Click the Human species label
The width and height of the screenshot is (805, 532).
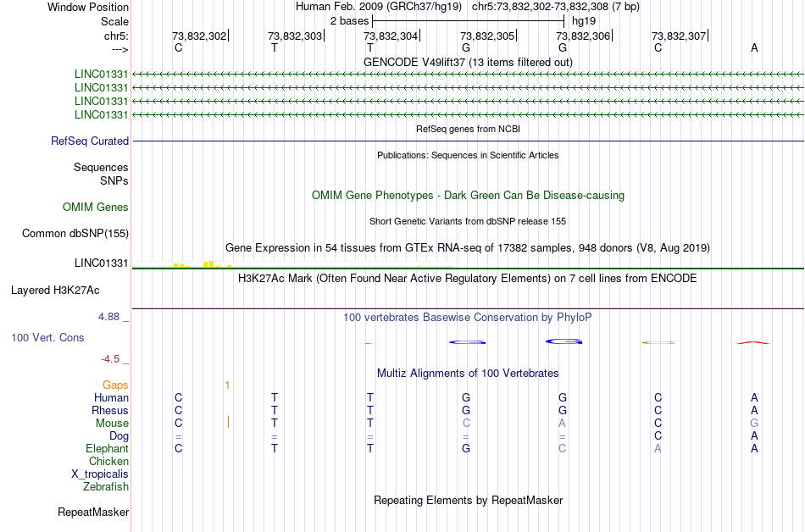pos(111,397)
